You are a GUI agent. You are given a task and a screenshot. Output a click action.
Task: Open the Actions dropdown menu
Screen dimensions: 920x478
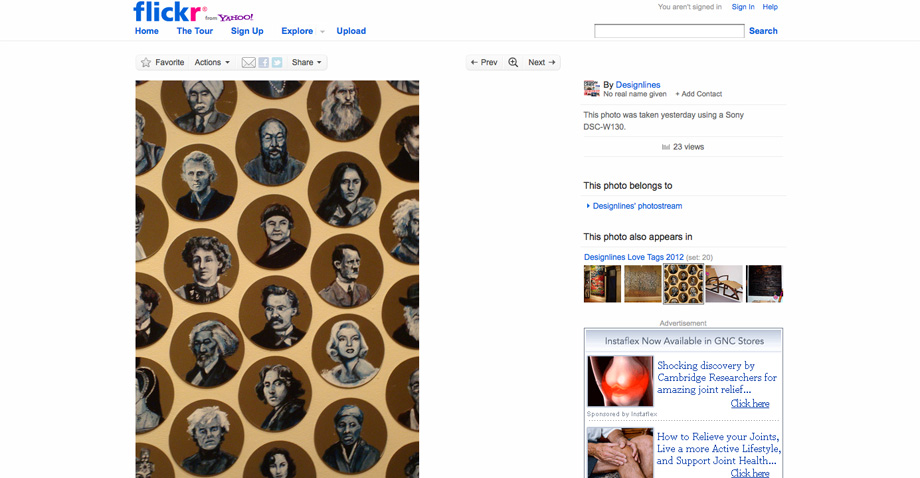point(212,63)
